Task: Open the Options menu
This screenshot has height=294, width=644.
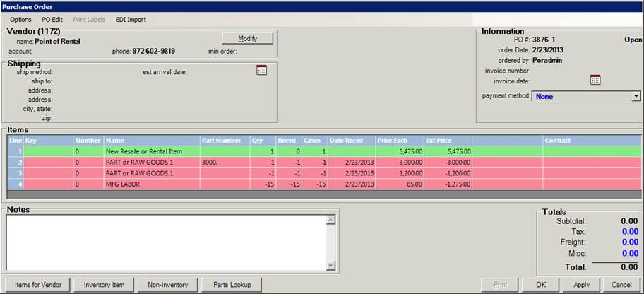Action: coord(20,19)
